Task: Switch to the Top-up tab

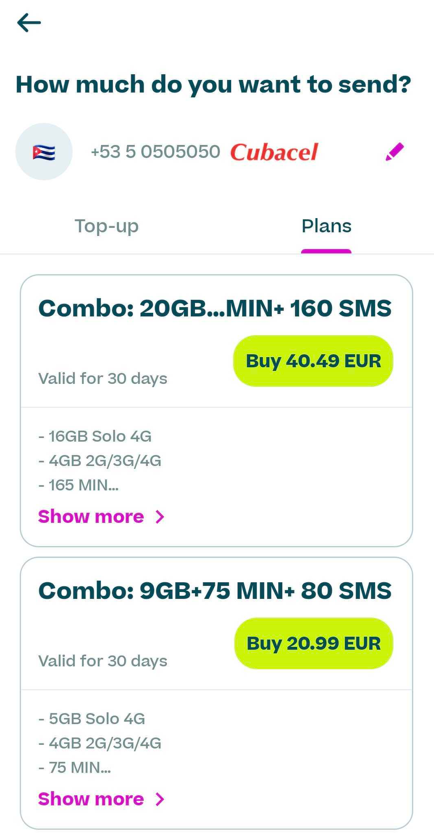Action: (x=107, y=226)
